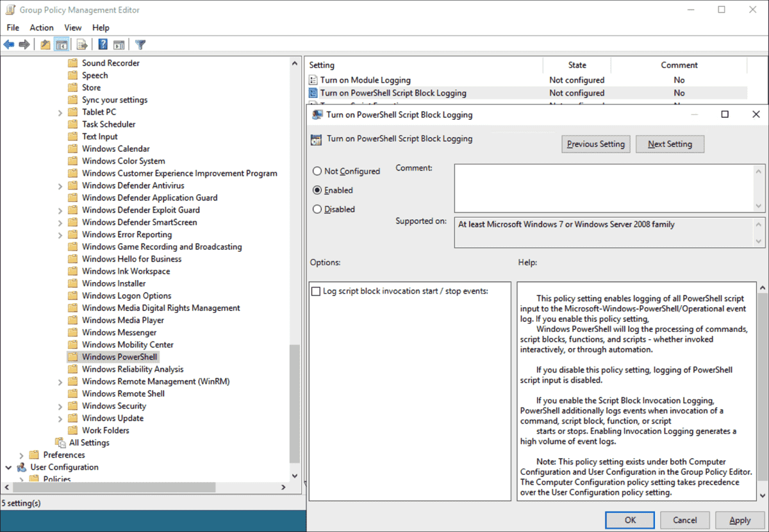The width and height of the screenshot is (769, 532).
Task: Expand the Windows Defender Antivirus node
Action: click(x=60, y=185)
